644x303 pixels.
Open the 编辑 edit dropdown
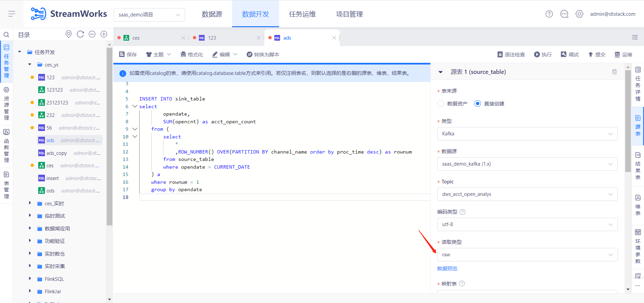coord(225,54)
